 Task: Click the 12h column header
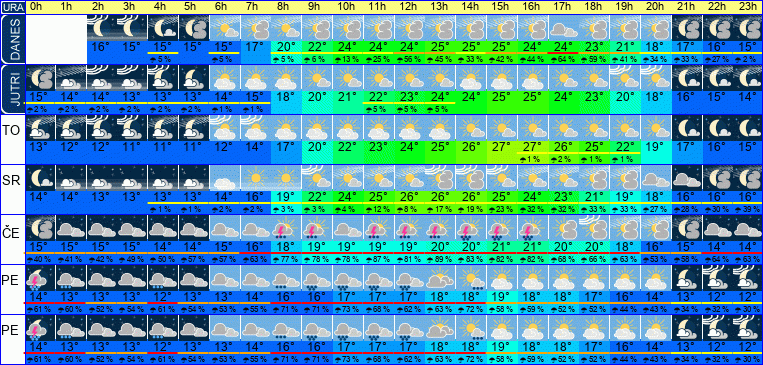click(409, 7)
